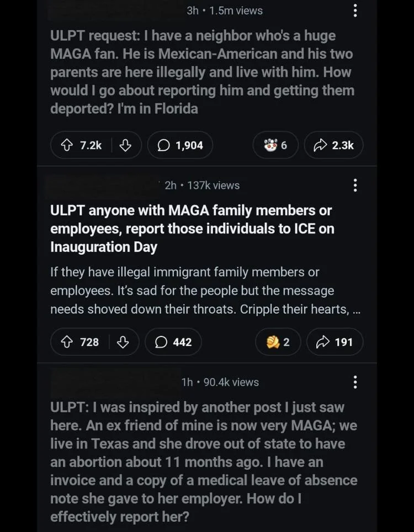The height and width of the screenshot is (532, 414).
Task: Open the Texas ex friend ULPT post
Action: point(203,462)
